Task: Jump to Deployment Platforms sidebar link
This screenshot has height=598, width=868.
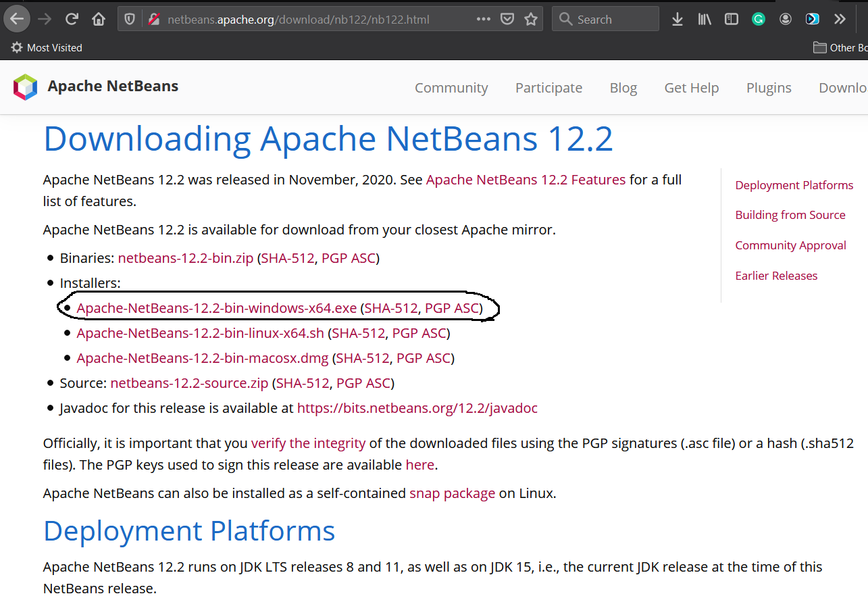Action: coord(794,185)
